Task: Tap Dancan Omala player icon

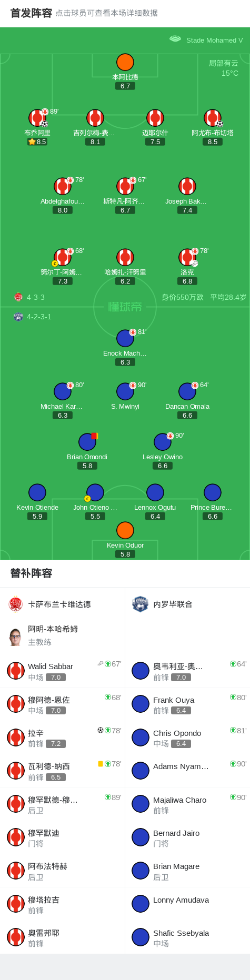Action: point(187,392)
